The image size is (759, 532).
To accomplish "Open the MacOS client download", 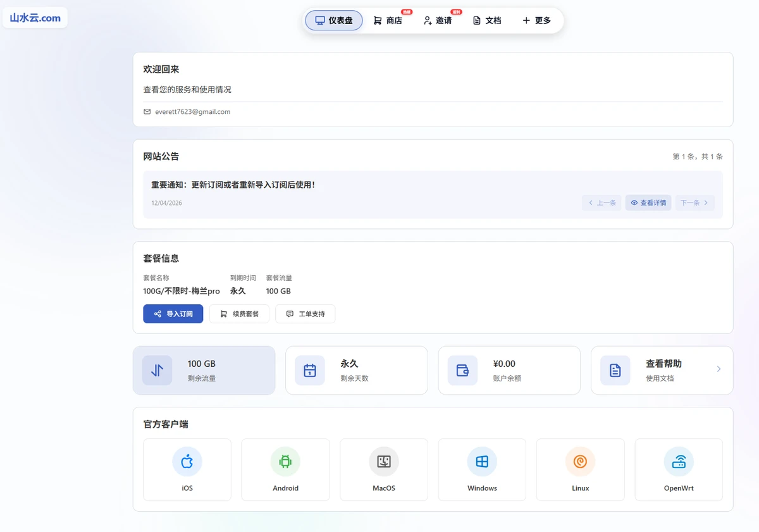I will (384, 469).
